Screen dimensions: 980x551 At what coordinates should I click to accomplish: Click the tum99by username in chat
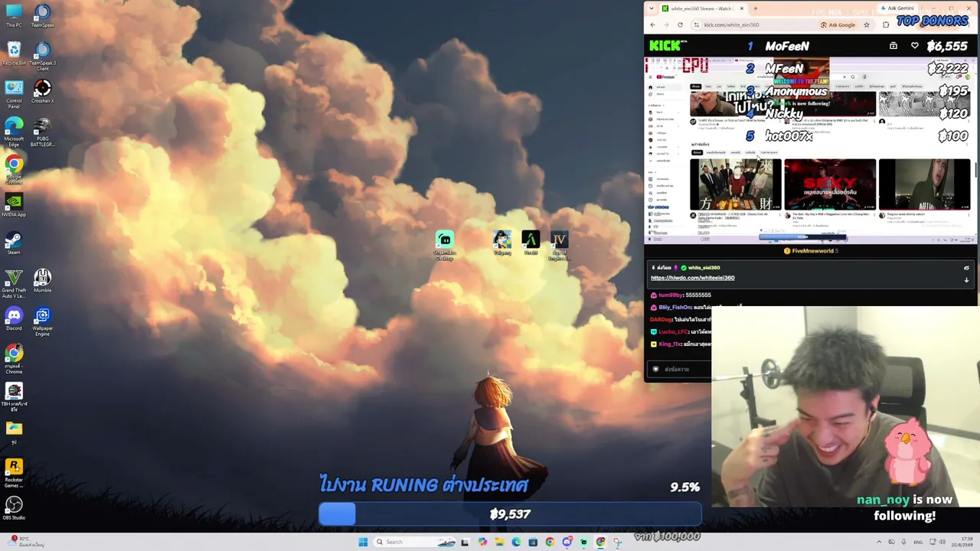pyautogui.click(x=671, y=295)
